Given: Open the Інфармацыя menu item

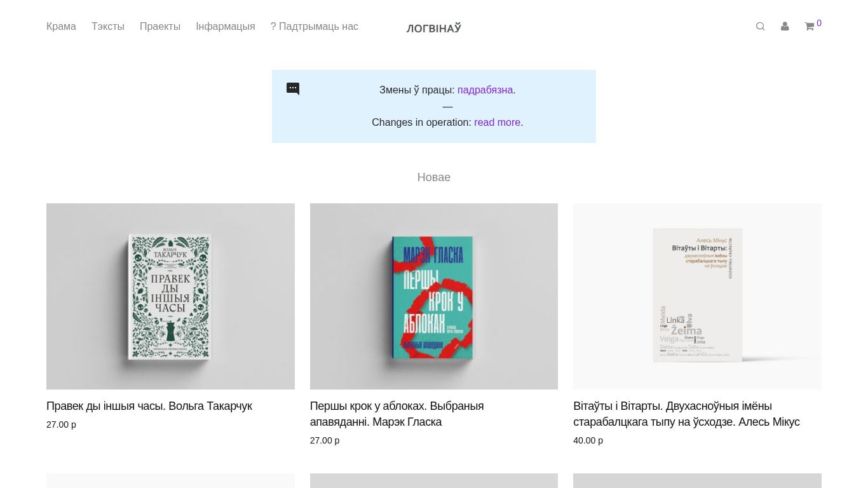Looking at the screenshot, I should coord(226,27).
